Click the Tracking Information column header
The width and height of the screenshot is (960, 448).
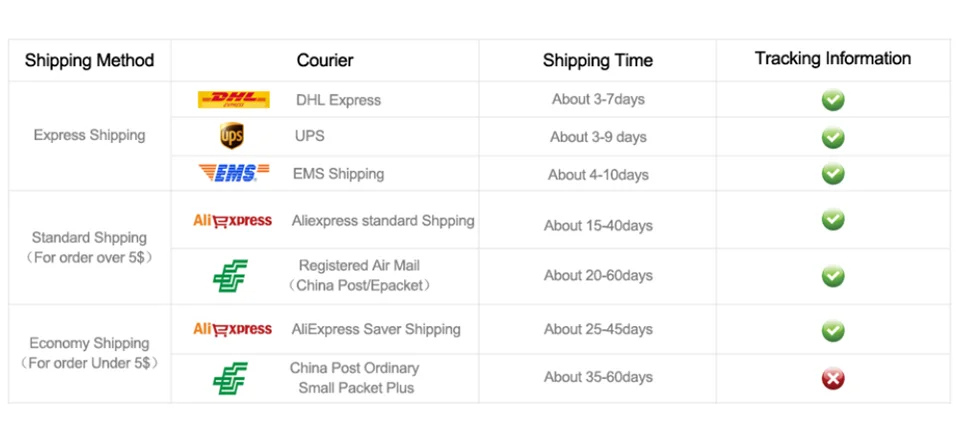(833, 59)
